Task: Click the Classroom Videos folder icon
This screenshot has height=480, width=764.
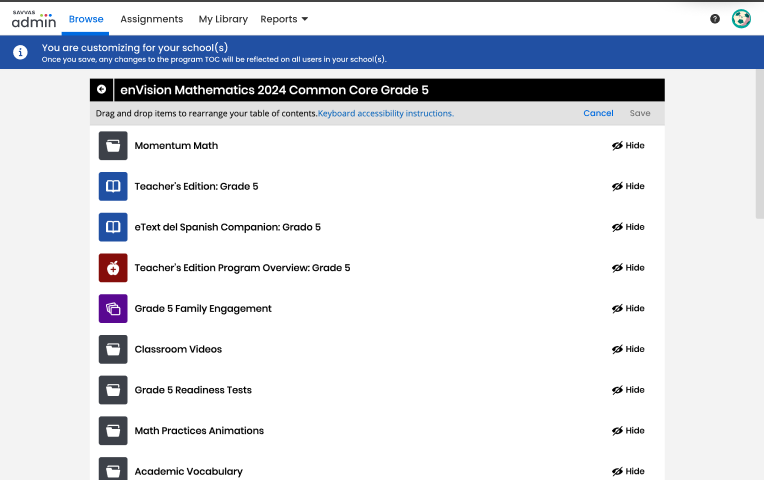Action: point(113,349)
